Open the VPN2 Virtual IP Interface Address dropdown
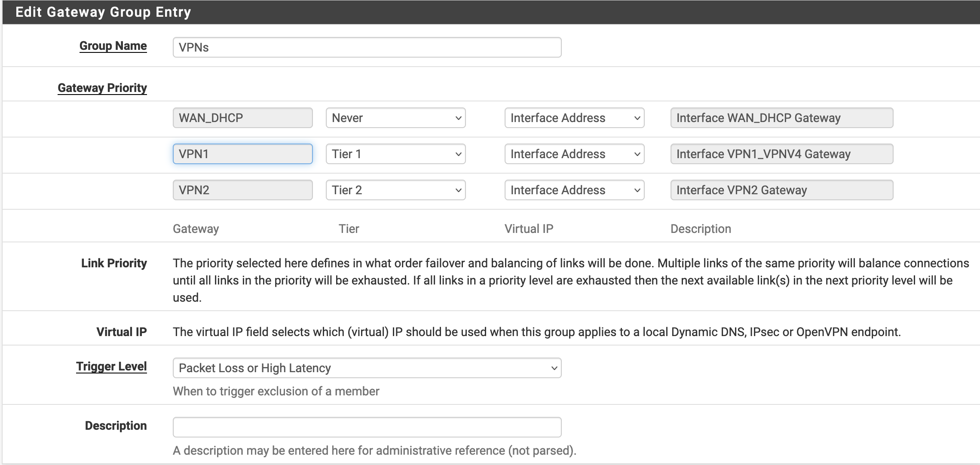The height and width of the screenshot is (465, 980). 574,190
